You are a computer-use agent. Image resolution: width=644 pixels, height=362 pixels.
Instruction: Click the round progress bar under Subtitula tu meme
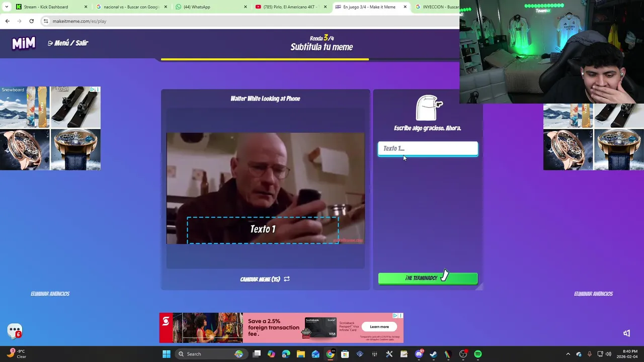point(265,59)
